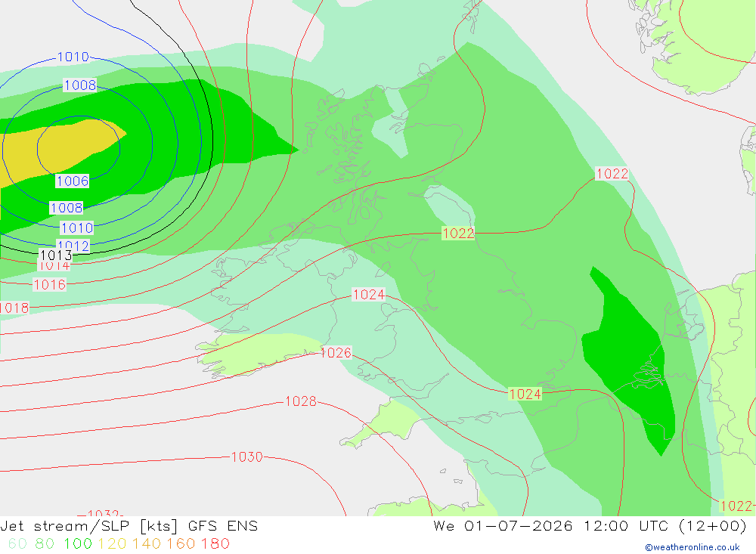This screenshot has width=756, height=554.
Task: Click the blue 1010 label just above 1012
Action: [x=77, y=227]
